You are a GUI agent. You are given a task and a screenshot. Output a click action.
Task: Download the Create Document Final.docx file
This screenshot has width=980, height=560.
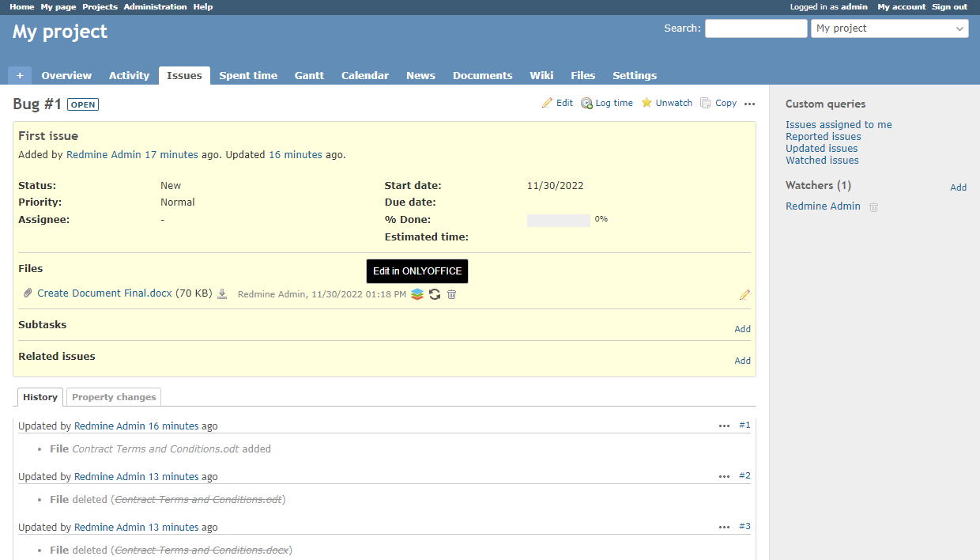point(223,294)
